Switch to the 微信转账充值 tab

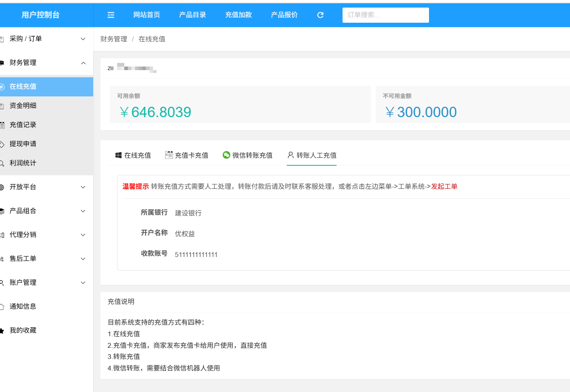coord(252,155)
